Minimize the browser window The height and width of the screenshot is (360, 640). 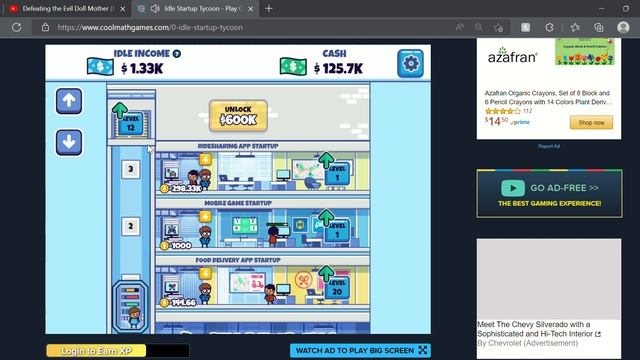point(601,9)
